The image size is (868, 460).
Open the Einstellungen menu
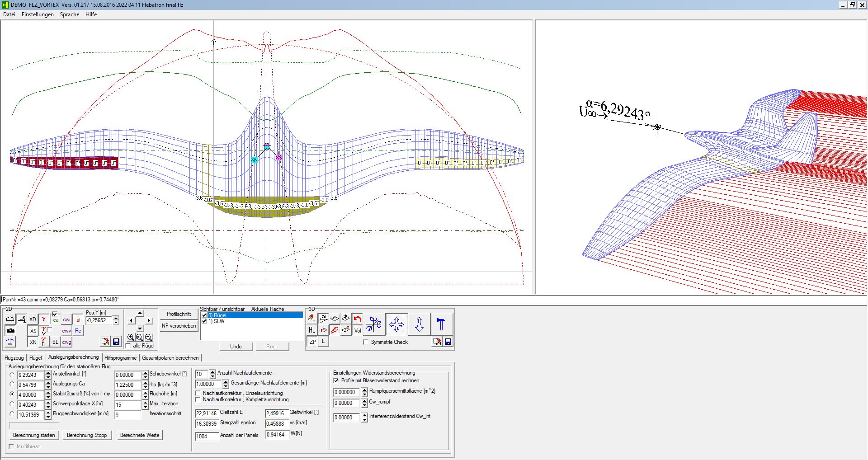click(x=38, y=14)
